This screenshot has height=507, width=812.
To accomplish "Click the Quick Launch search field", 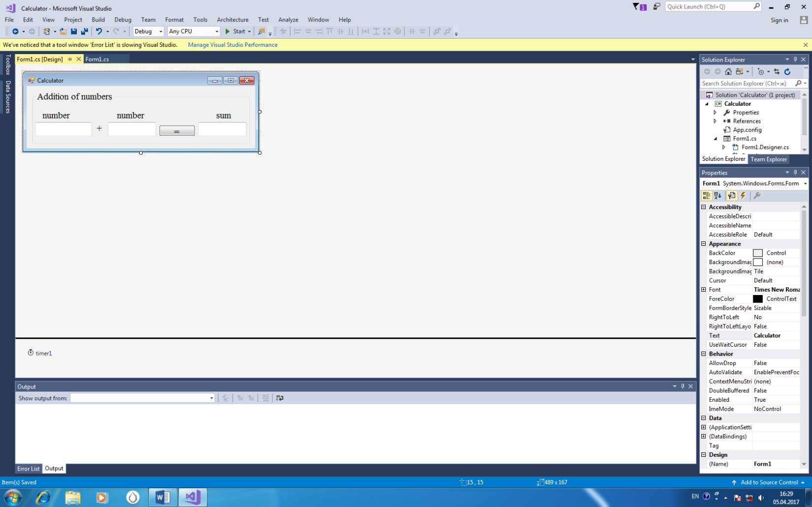I will coord(709,6).
